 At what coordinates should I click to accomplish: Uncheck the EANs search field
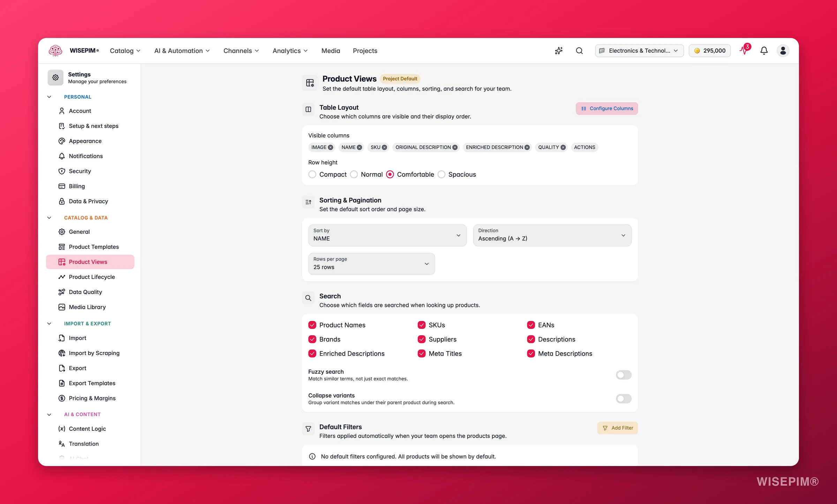tap(531, 325)
